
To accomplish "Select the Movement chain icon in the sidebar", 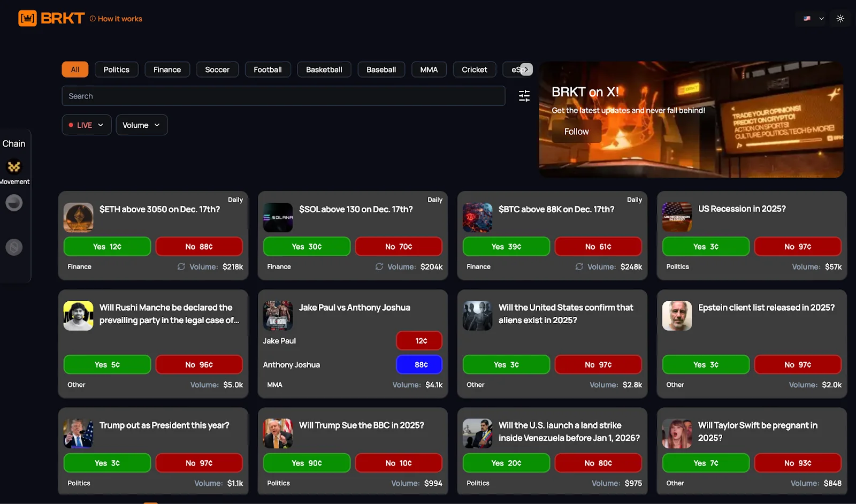I will pos(14,167).
